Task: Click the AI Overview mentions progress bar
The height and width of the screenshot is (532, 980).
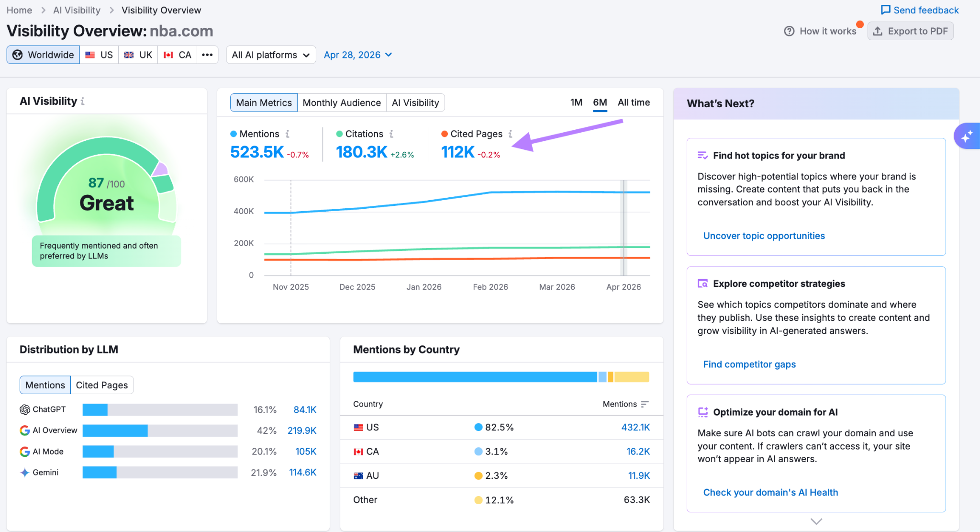Action: (160, 430)
